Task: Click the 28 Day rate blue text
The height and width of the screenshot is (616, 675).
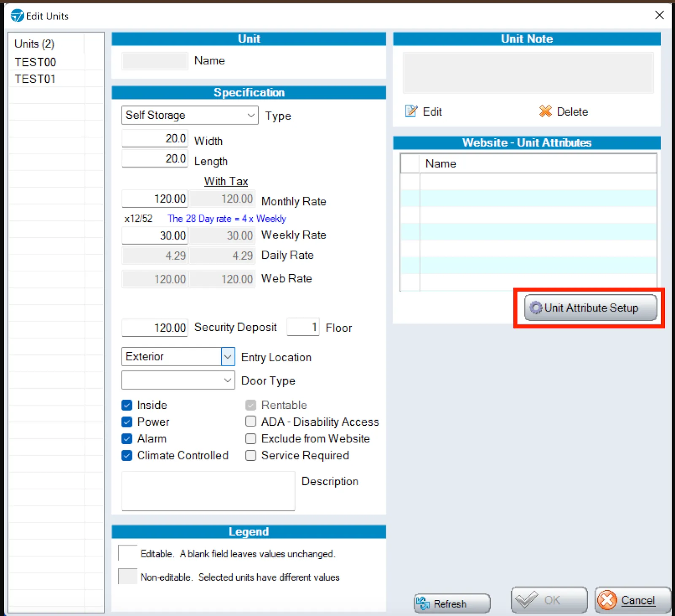Action: (x=227, y=219)
